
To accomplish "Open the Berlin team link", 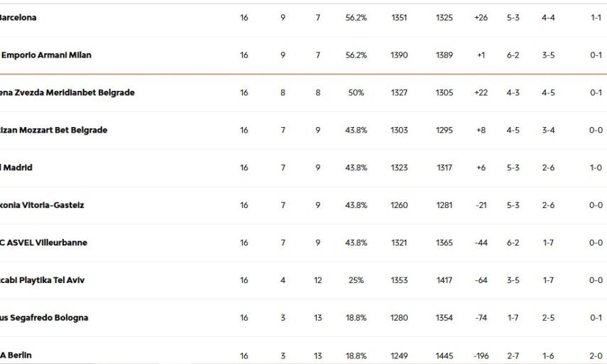I will point(16,355).
